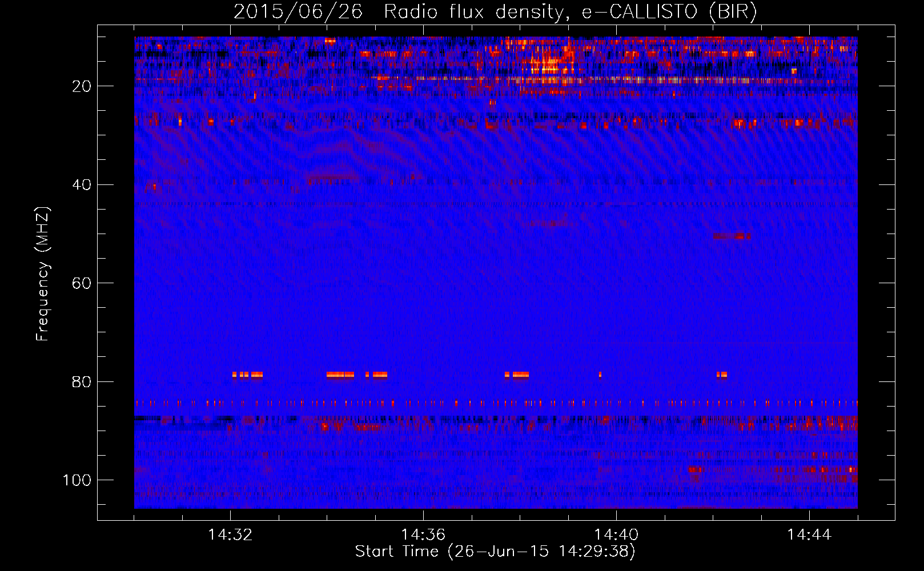
Task: Click the longest 80 MHz burst, around 14:34
Action: tap(340, 375)
